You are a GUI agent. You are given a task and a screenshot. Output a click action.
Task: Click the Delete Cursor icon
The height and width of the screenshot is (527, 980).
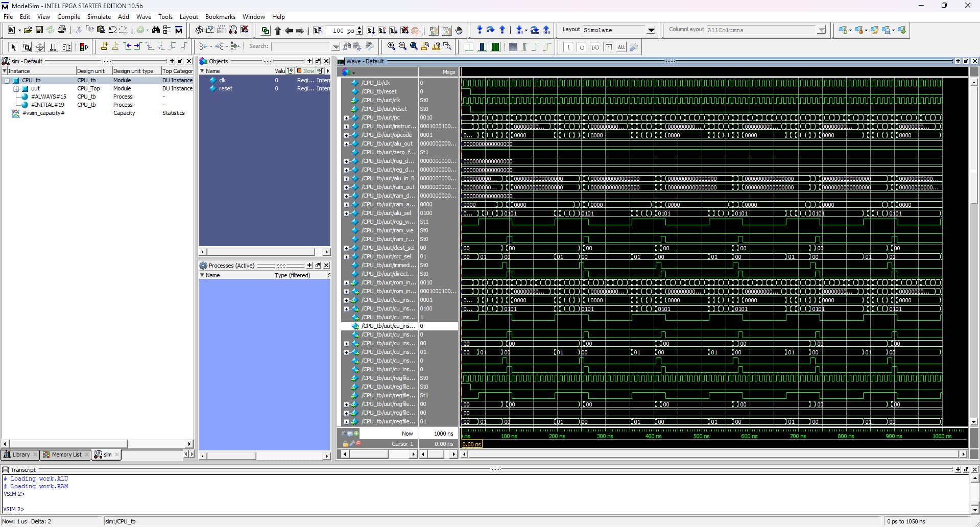115,46
